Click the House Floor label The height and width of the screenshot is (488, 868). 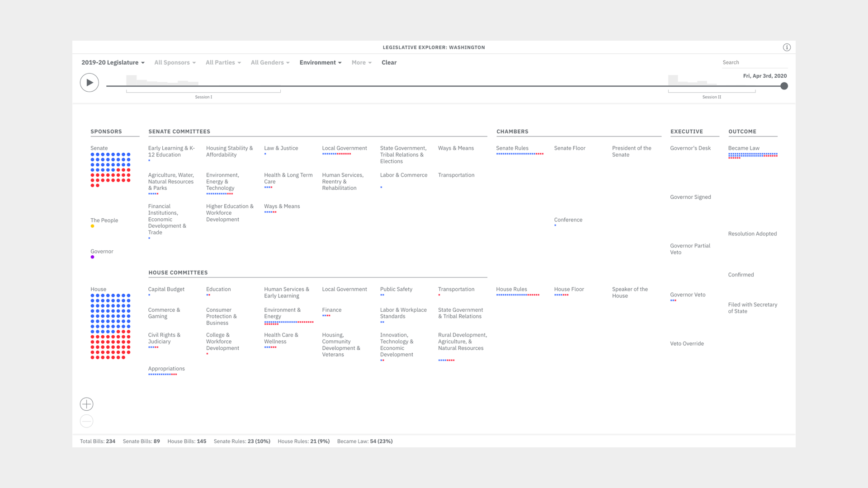point(569,289)
